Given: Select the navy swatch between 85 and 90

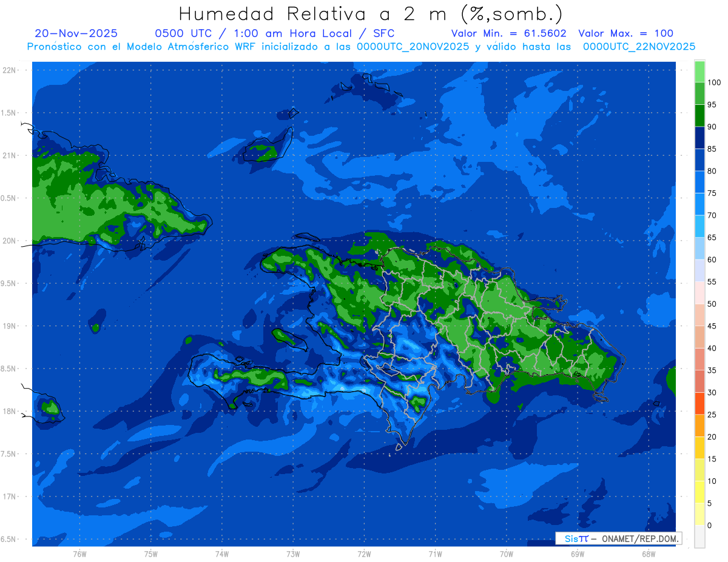Looking at the screenshot, I should (x=699, y=138).
